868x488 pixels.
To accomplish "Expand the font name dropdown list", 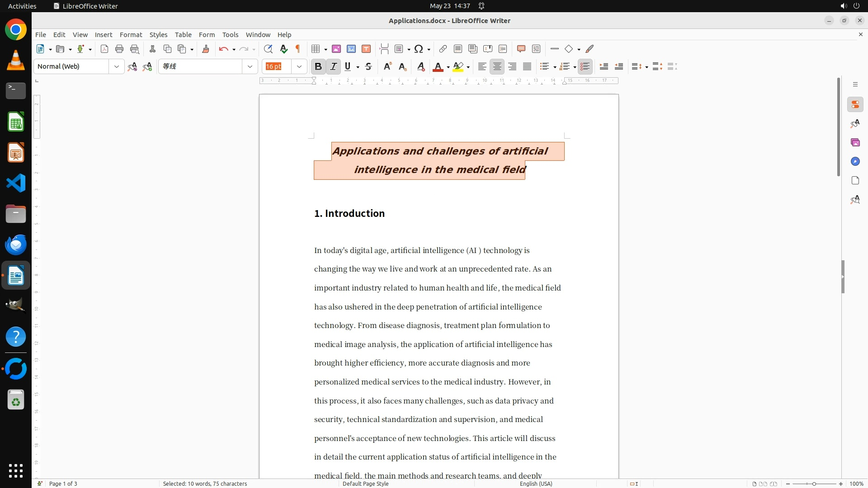I will [250, 66].
